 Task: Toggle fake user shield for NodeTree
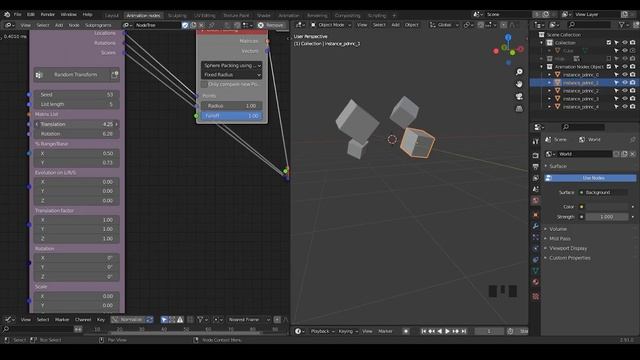tap(185, 25)
